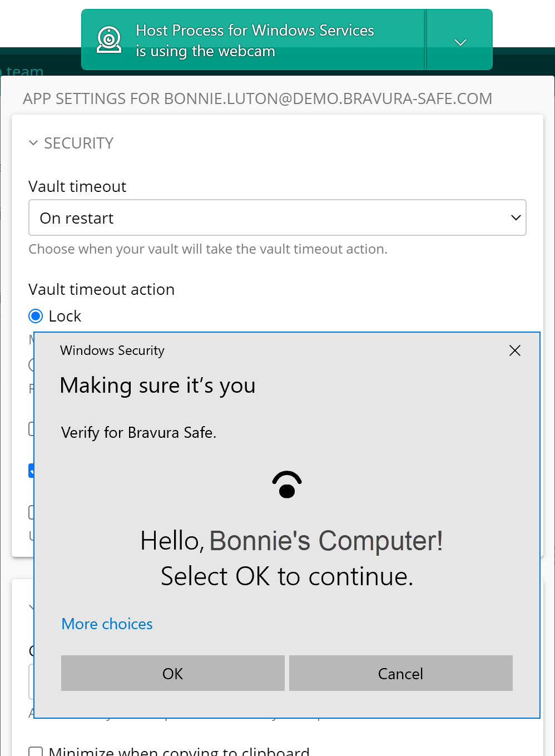
Task: Click the Windows Security dialog title bar
Action: 112,350
